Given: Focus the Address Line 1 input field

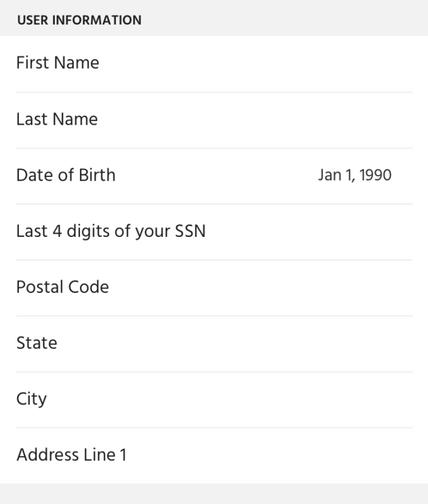Looking at the screenshot, I should 214,455.
